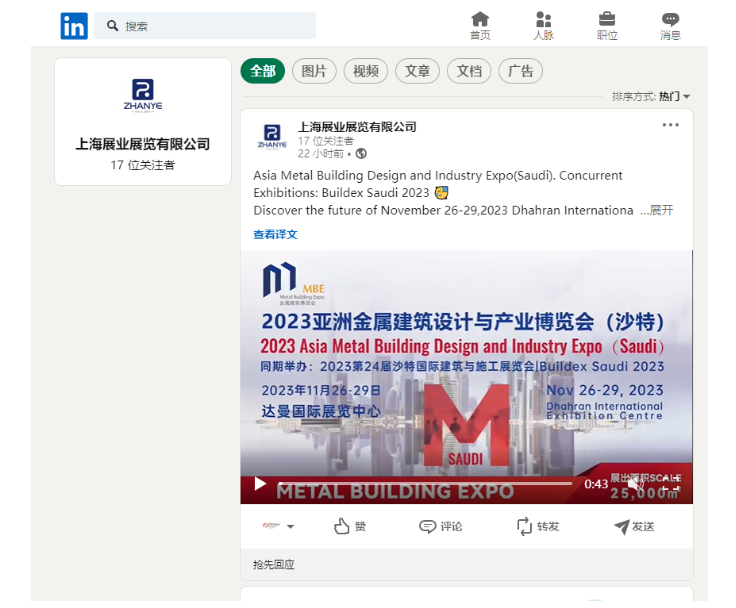
Task: Send the post via 发送 button
Action: tap(634, 526)
